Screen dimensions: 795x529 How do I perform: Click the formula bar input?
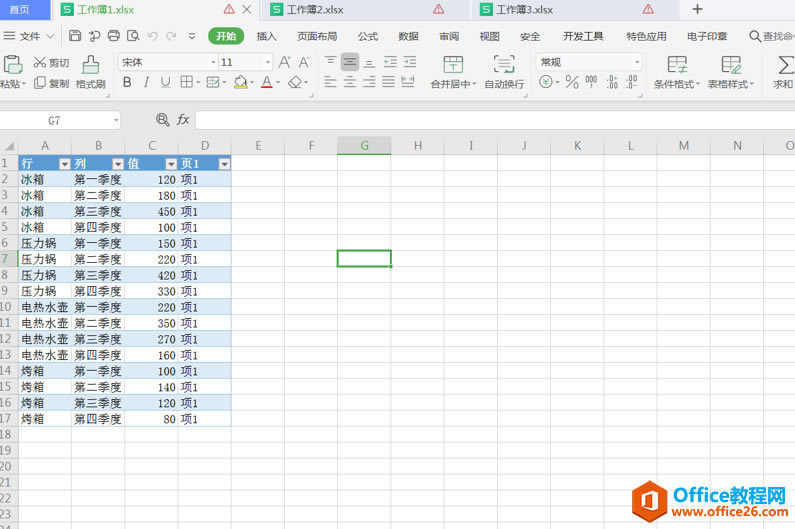tap(495, 120)
